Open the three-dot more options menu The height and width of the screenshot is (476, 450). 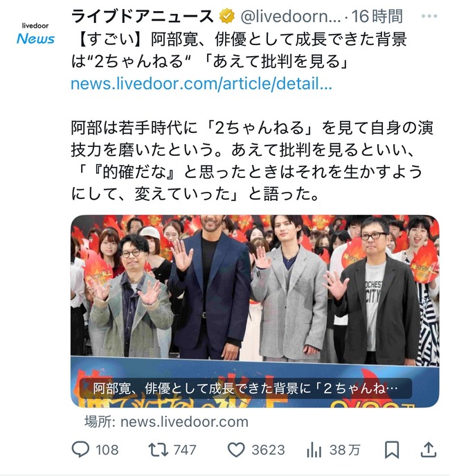pos(429,17)
